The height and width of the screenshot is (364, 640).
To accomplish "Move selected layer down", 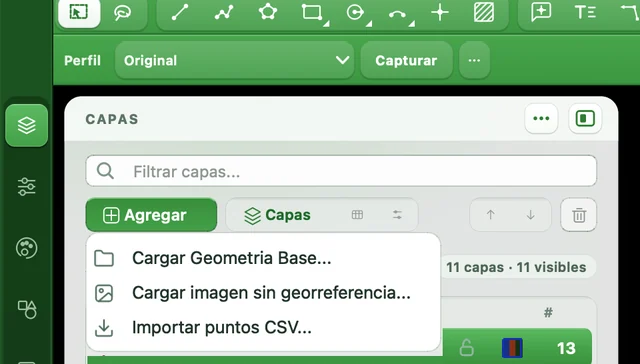I will coord(530,215).
